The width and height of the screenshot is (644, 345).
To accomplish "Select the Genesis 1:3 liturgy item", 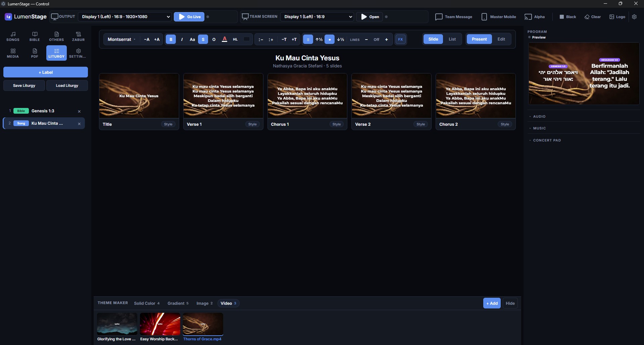I will click(x=44, y=111).
